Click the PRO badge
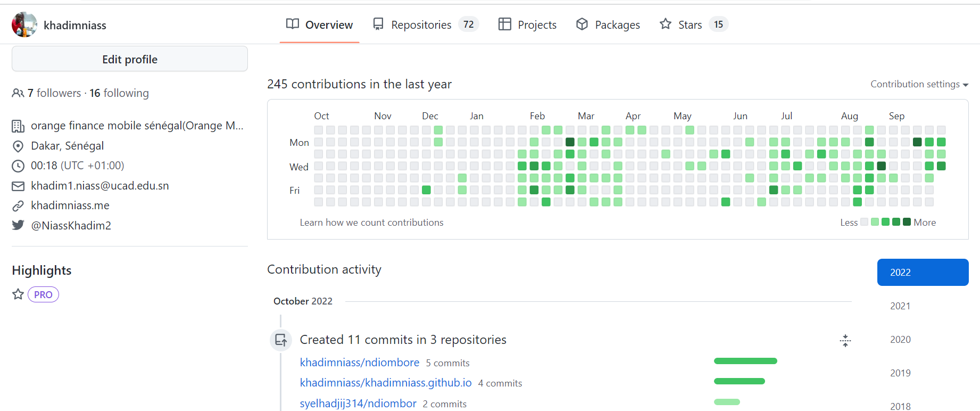980x411 pixels. coord(43,294)
